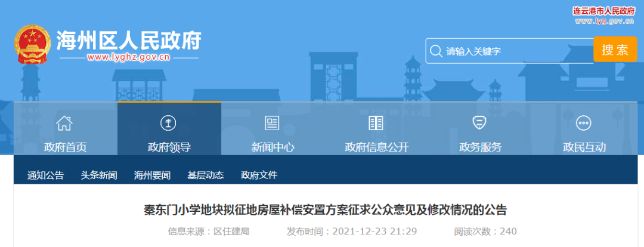Viewport: 644px width, 247px height.
Task: Click the book icon above 政府信息公开
Action: tap(376, 123)
